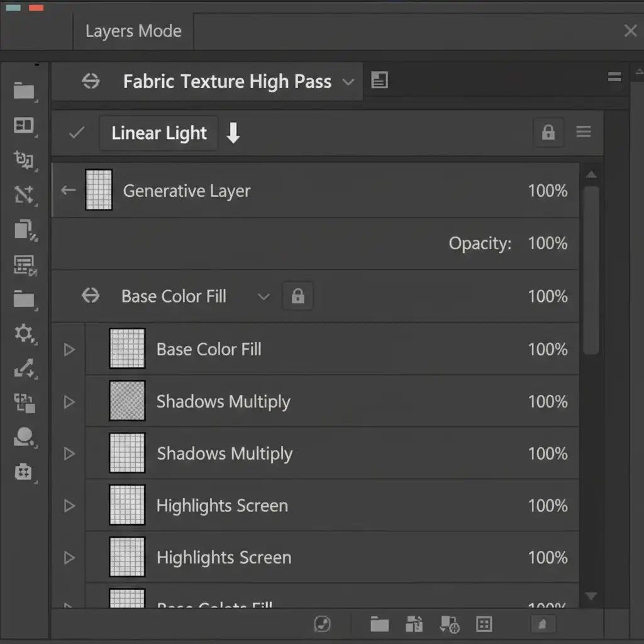The height and width of the screenshot is (644, 644).
Task: Click the white down arrow beside Linear Light
Action: click(233, 133)
